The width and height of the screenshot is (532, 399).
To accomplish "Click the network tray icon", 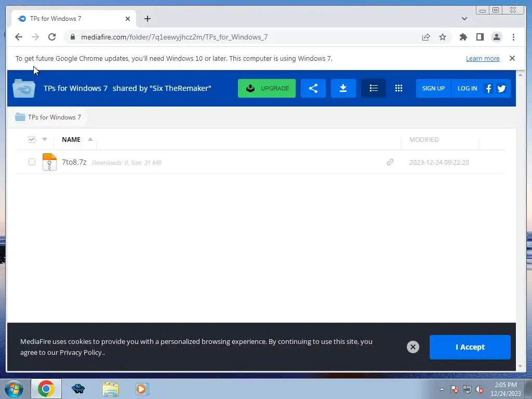I will tap(467, 390).
